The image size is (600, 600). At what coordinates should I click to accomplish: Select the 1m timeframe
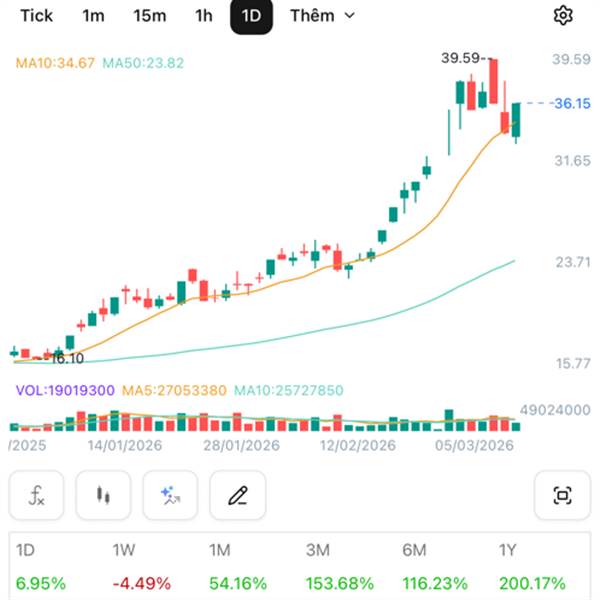click(93, 16)
